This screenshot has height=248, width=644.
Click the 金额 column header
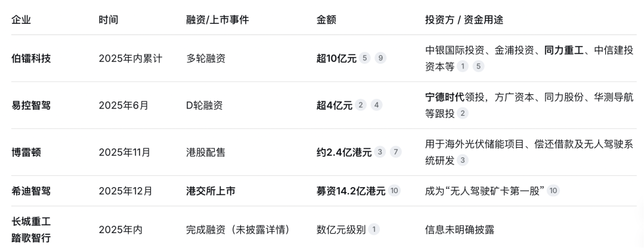point(326,20)
